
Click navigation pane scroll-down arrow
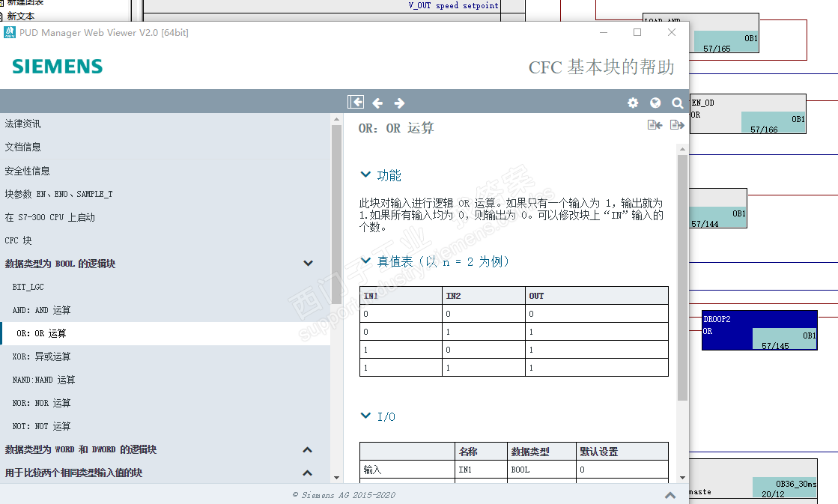[336, 478]
